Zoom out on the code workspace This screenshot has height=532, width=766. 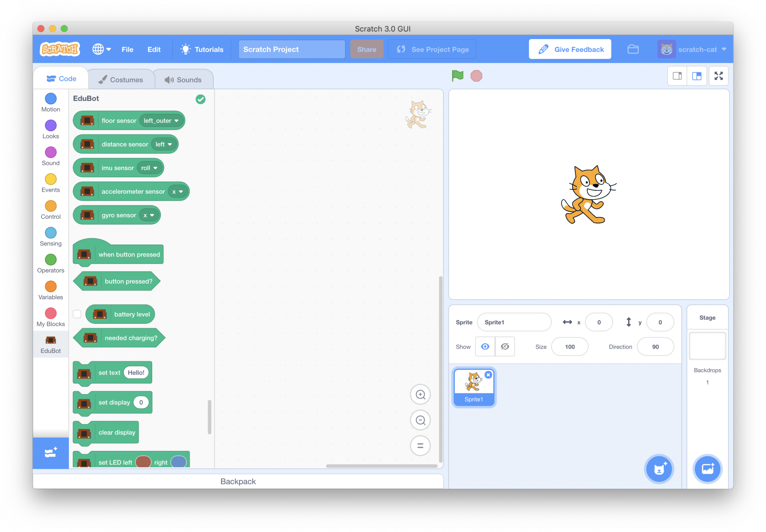click(420, 420)
